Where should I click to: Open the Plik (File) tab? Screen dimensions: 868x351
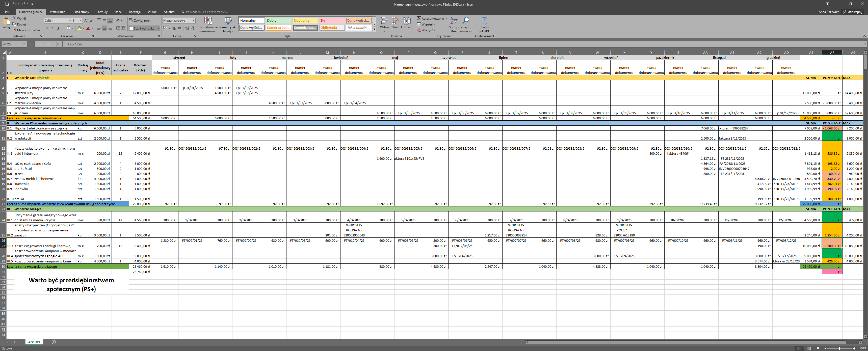[x=7, y=12]
